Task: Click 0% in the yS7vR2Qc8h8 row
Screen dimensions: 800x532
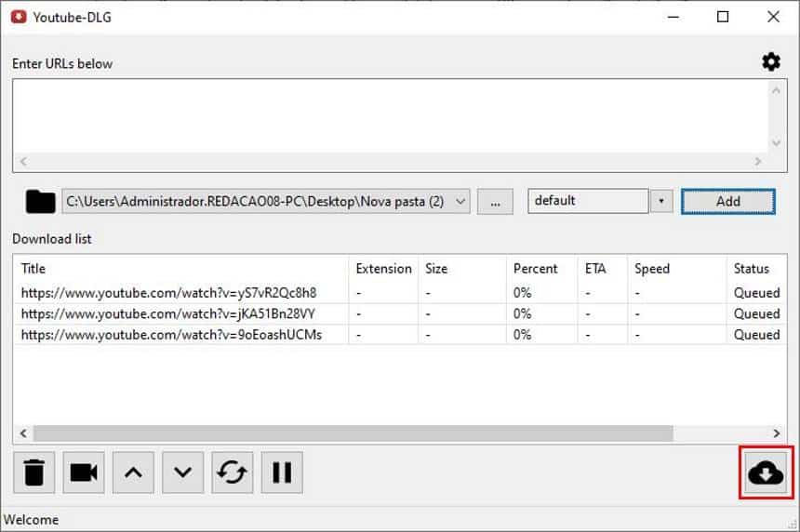Action: coord(523,293)
